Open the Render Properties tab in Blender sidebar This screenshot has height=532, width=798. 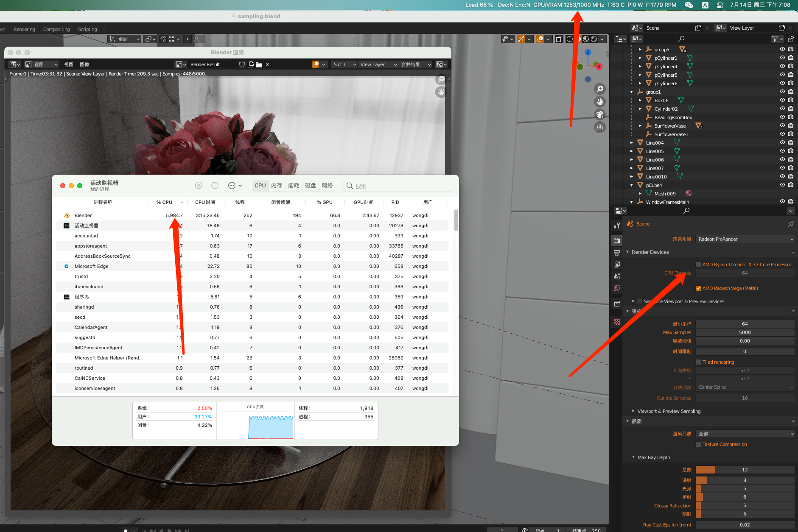point(617,240)
